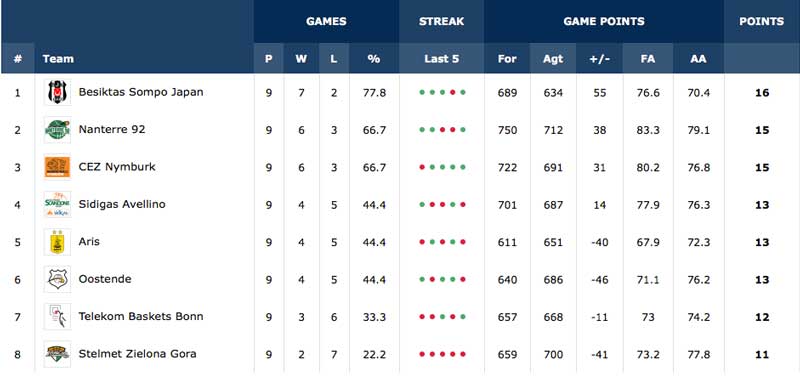Click the POINTS column header
Screen dimensions: 800x380
(762, 21)
